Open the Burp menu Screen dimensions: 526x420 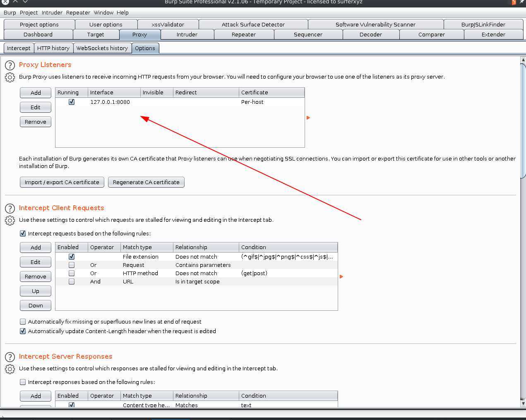(x=10, y=12)
